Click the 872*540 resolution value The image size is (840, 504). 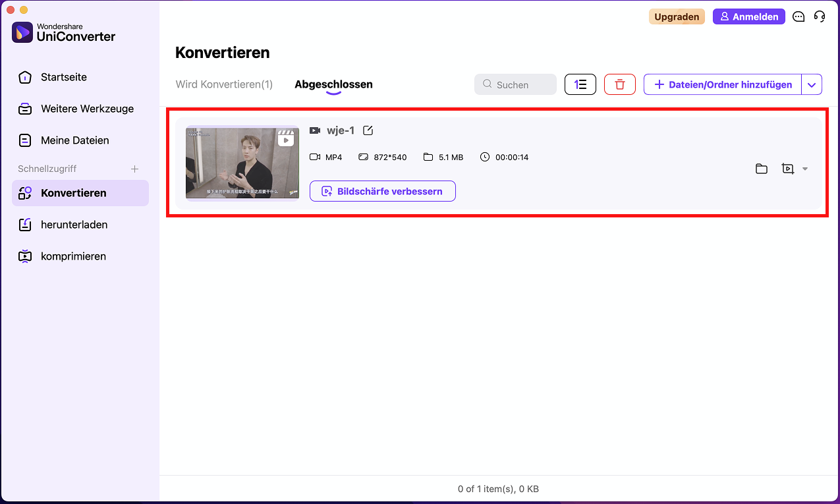point(391,157)
